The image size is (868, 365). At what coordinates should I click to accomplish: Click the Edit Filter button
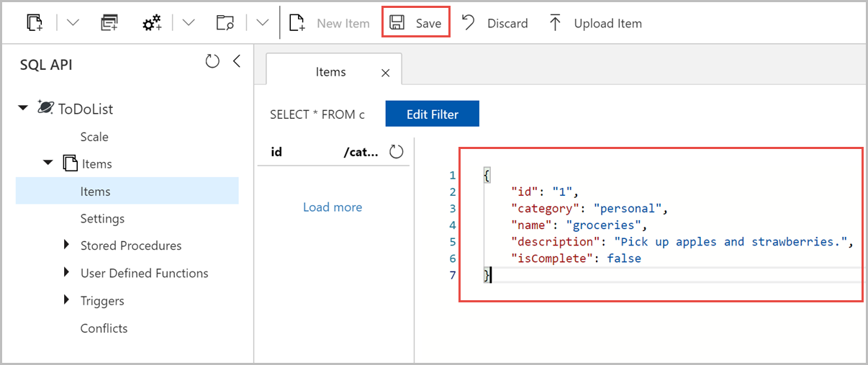click(432, 114)
